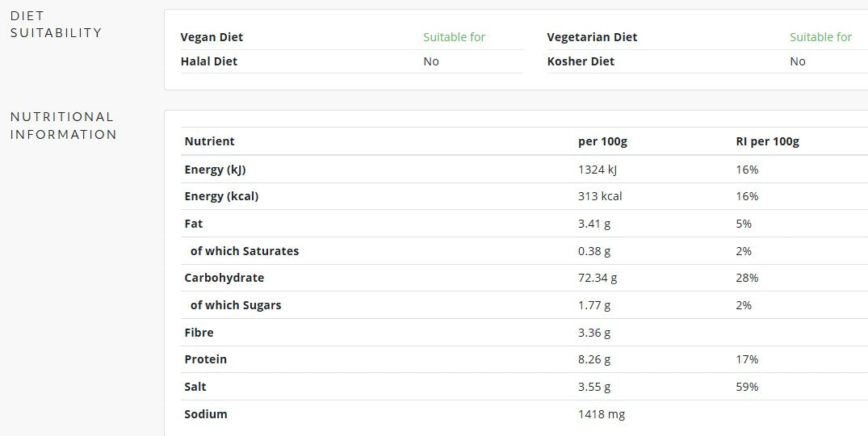Click the Carbohydrate 72.34 g value
868x436 pixels.
coord(598,278)
